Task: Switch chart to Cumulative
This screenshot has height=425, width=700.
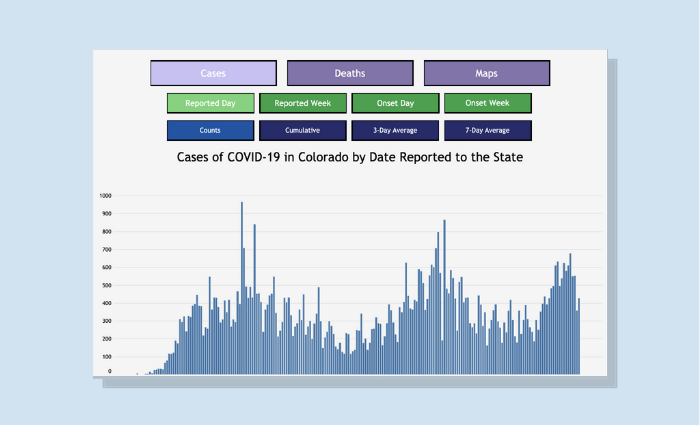Action: (303, 131)
